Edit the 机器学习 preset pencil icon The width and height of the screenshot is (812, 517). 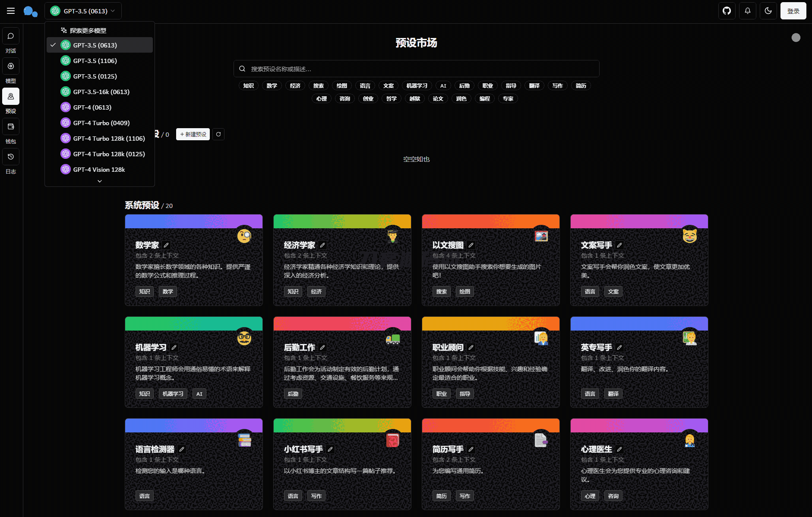(174, 347)
